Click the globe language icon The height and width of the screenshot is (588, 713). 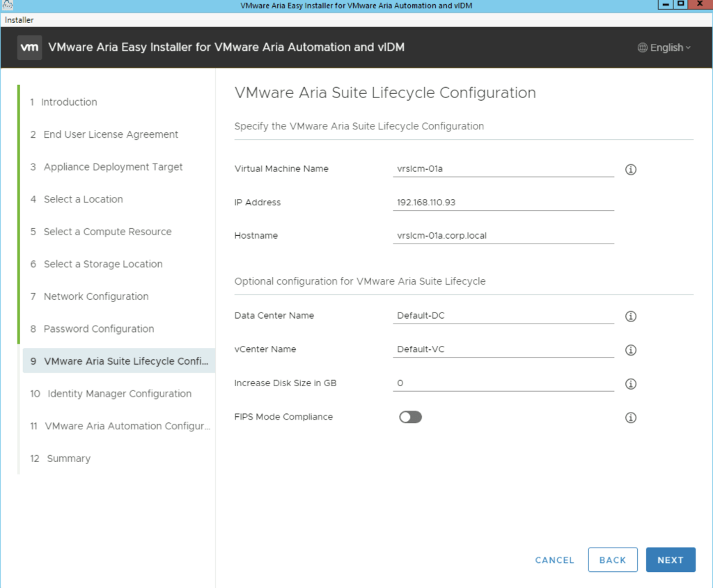642,48
